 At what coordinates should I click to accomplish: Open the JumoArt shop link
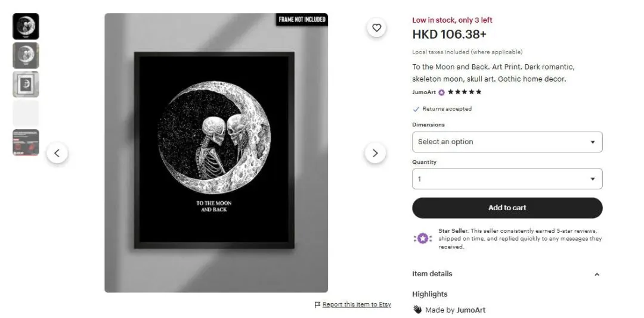tap(424, 92)
